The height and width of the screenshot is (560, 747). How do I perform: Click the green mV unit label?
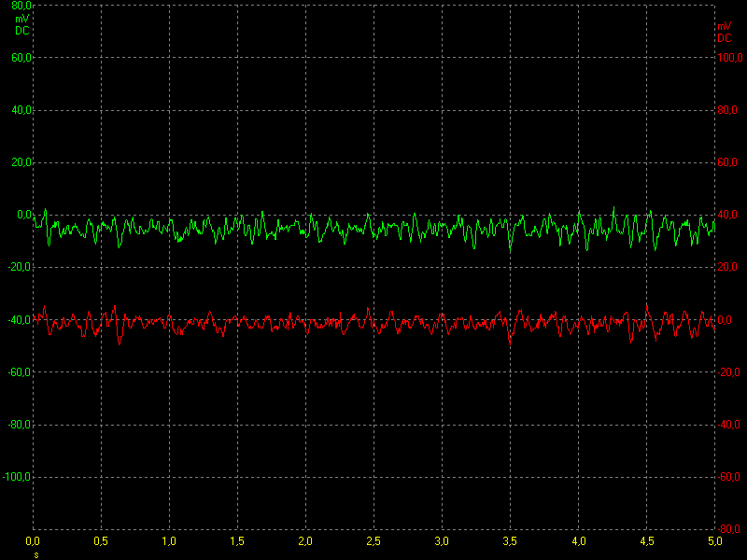pos(21,19)
